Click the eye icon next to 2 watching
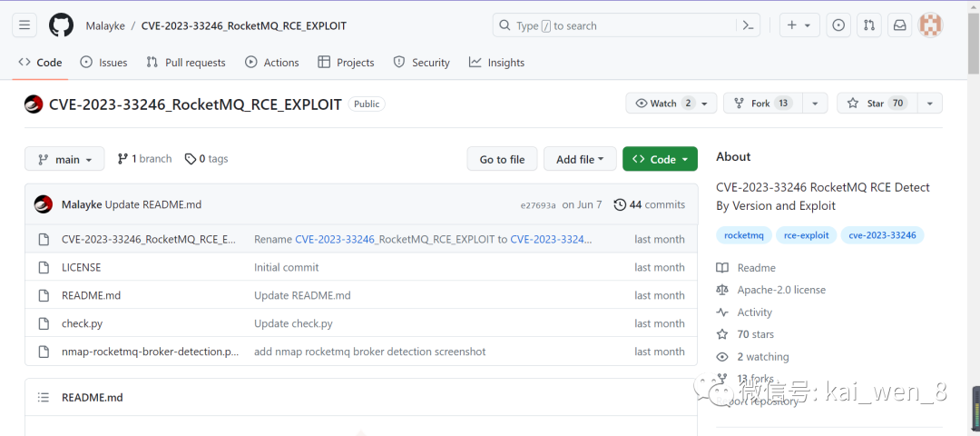The height and width of the screenshot is (436, 980). (722, 357)
